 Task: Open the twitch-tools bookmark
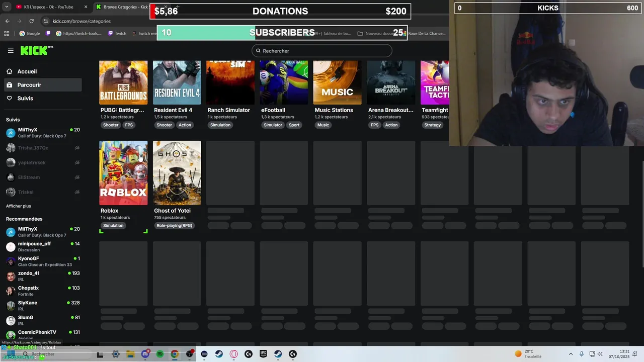(x=79, y=34)
